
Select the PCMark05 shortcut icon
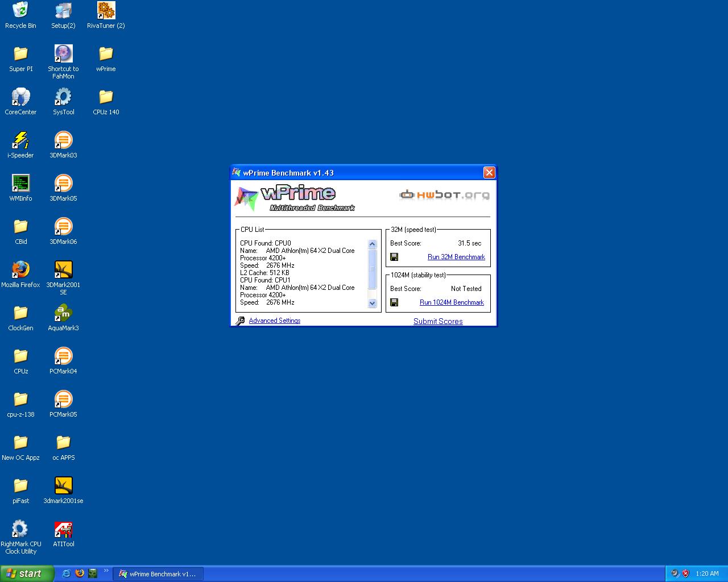(63, 399)
